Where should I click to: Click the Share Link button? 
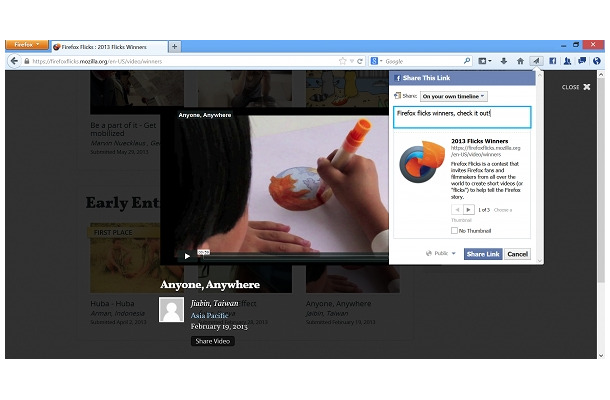click(x=483, y=254)
